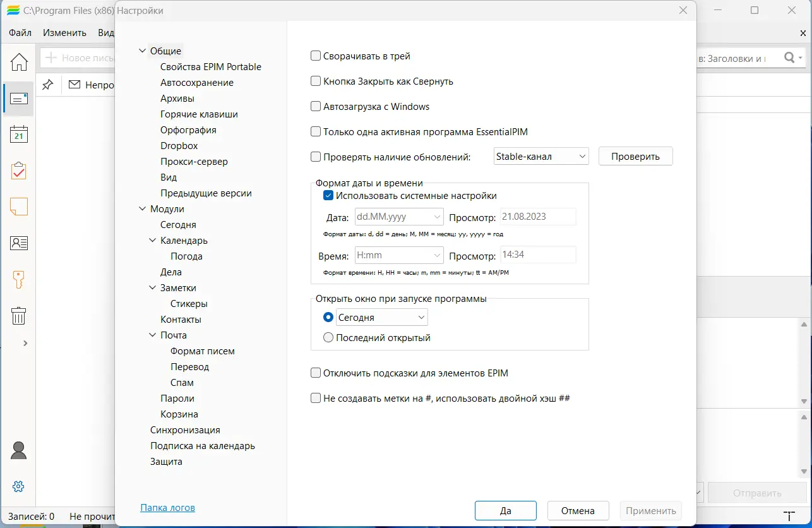
Task: Click the Проверить updates button
Action: click(636, 157)
